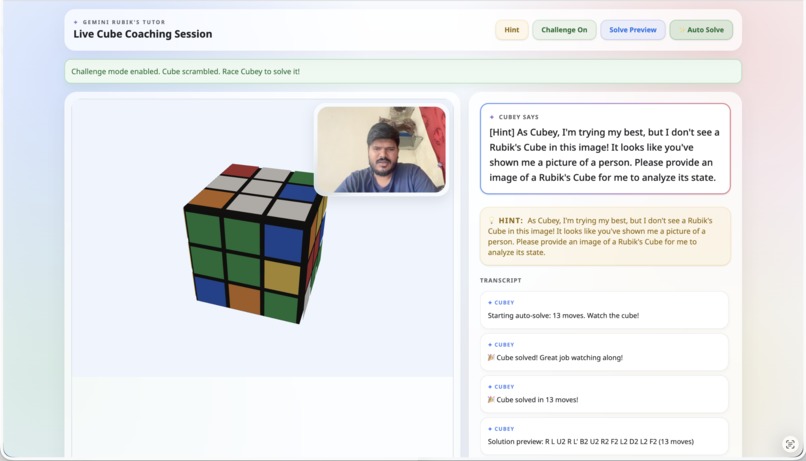
Task: Click the orange sticker on the cube's bottom row
Action: tap(244, 300)
